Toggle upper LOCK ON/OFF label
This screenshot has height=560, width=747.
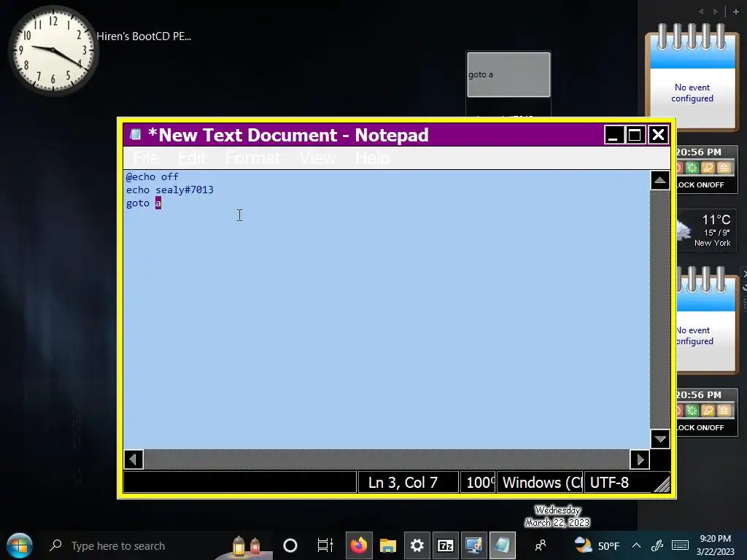700,184
